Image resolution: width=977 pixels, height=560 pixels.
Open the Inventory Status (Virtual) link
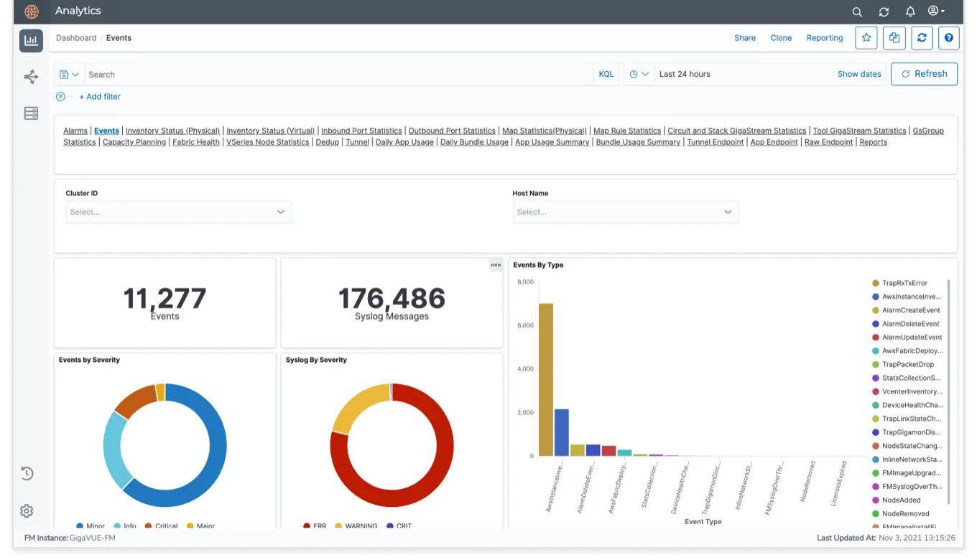click(270, 131)
